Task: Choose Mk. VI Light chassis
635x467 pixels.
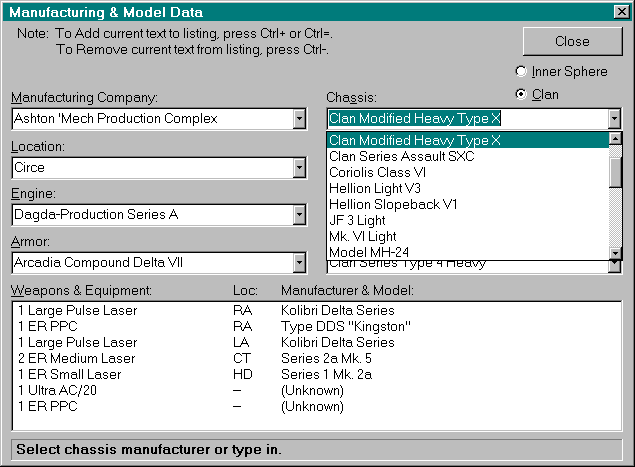Action: 468,237
